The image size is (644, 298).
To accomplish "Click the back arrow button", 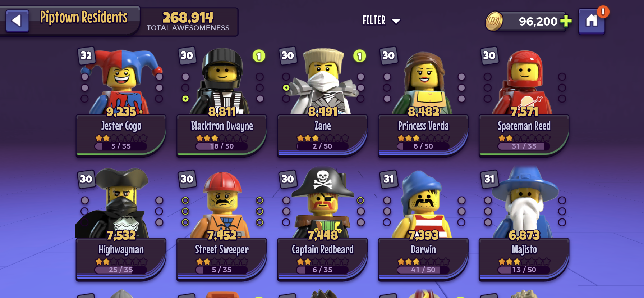I will [17, 21].
